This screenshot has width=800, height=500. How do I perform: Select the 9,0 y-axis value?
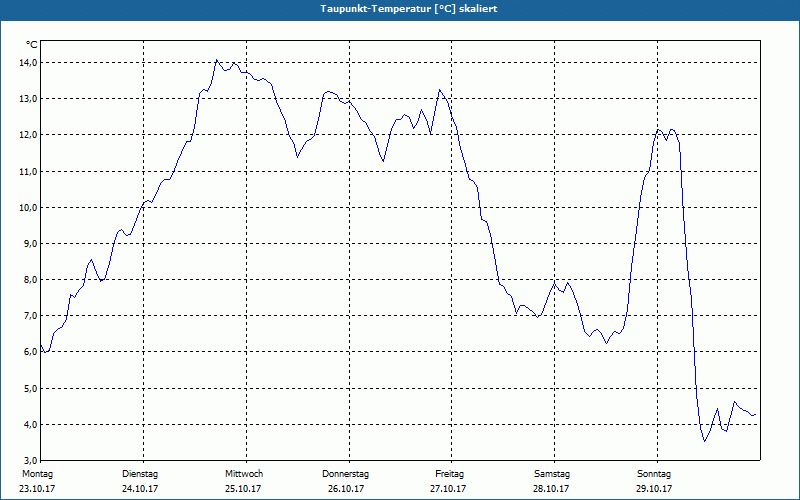(x=30, y=243)
